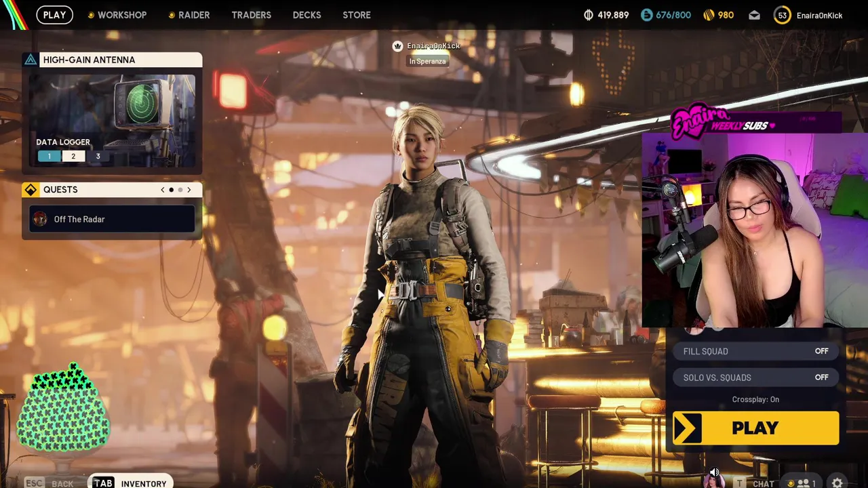Open the settings gear icon
The width and height of the screenshot is (868, 488).
837,483
